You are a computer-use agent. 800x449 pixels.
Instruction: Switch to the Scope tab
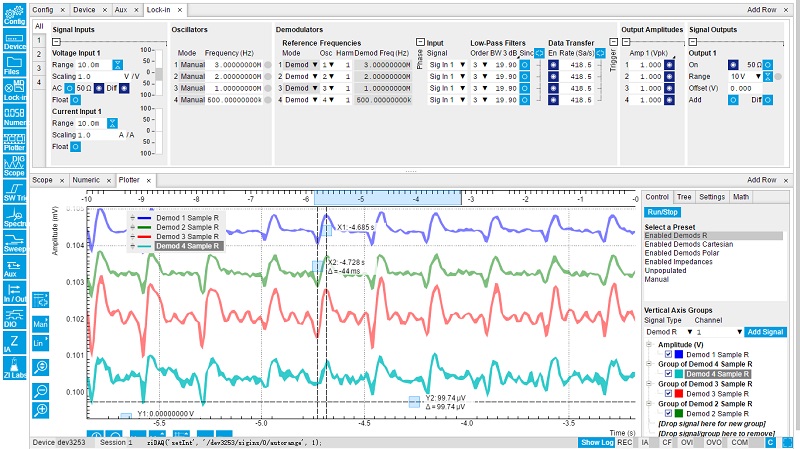(42, 180)
